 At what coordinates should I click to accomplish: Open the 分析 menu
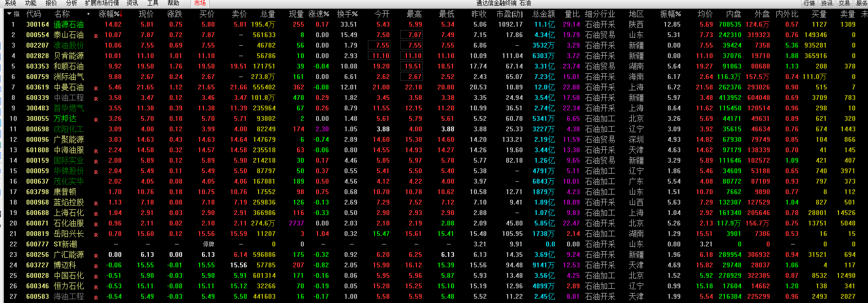(x=71, y=3)
